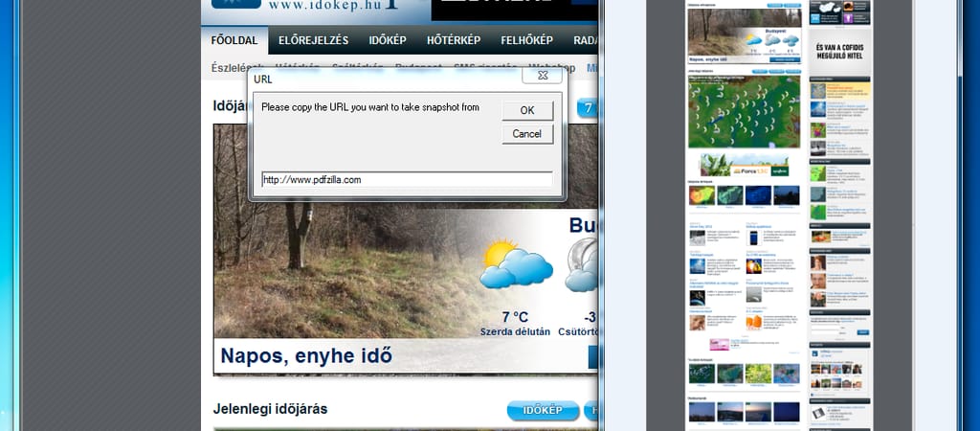Viewport: 980px width, 431px height.
Task: Open the HŐTÉRKÉP navigation item
Action: pyautogui.click(x=458, y=40)
